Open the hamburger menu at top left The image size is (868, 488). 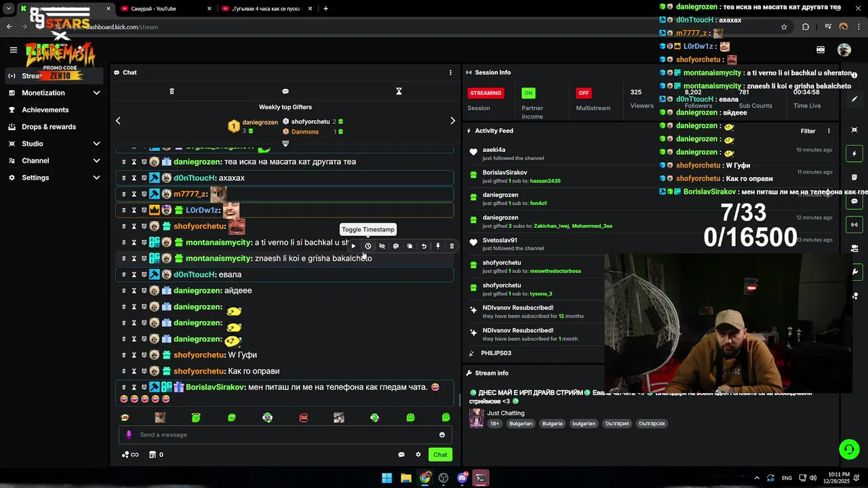13,49
